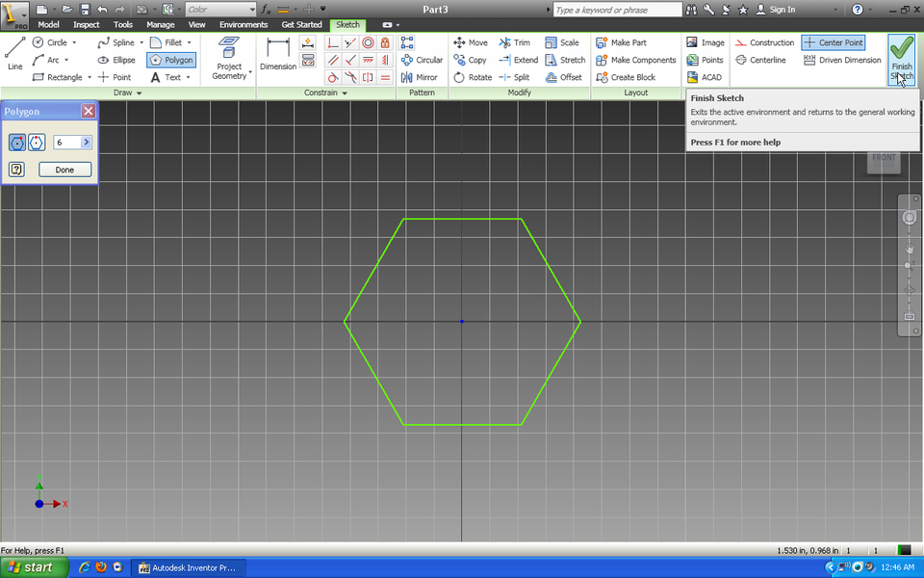Toggle Construction line mode
Screen dimensions: 924x578
click(764, 42)
